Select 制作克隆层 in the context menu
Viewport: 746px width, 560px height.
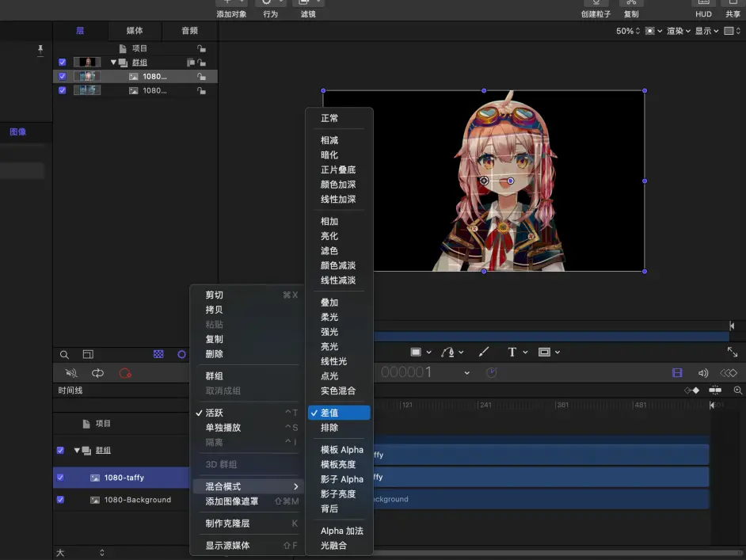[246, 524]
